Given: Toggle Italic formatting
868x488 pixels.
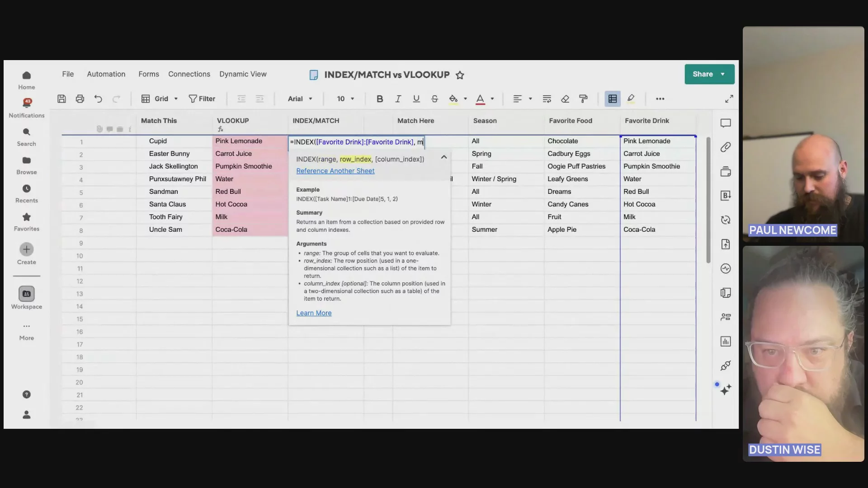Looking at the screenshot, I should click(398, 99).
